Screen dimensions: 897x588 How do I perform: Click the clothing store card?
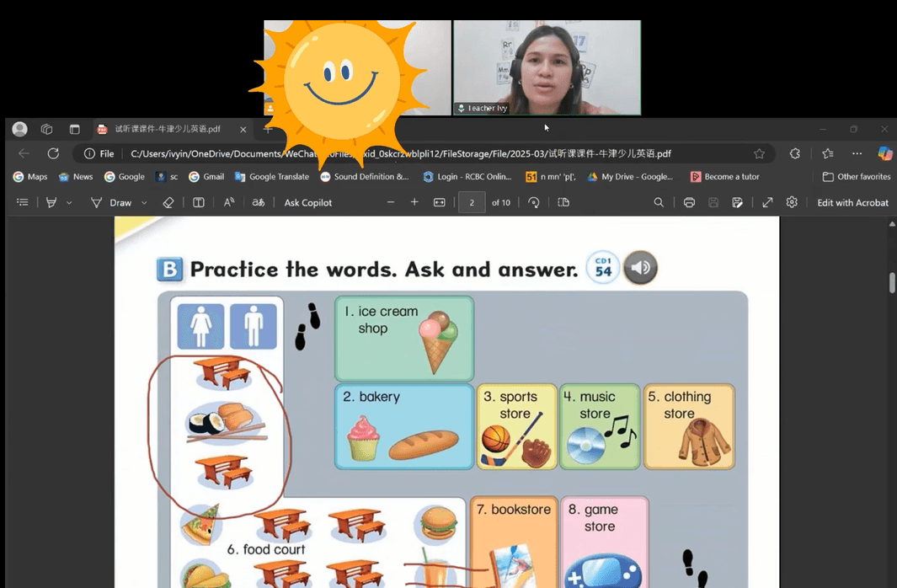point(689,427)
